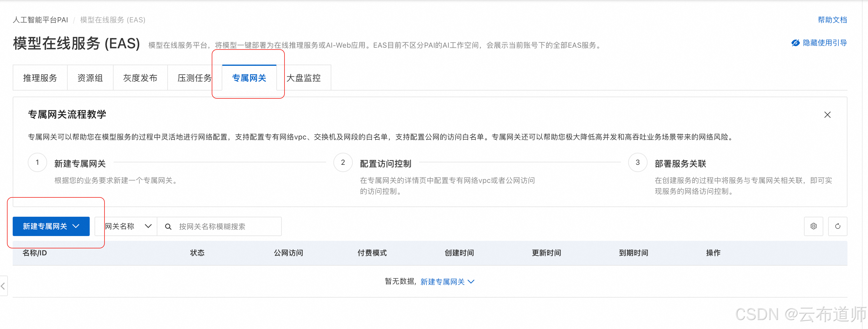
Task: Click step 1 circle in tutorial
Action: [37, 163]
